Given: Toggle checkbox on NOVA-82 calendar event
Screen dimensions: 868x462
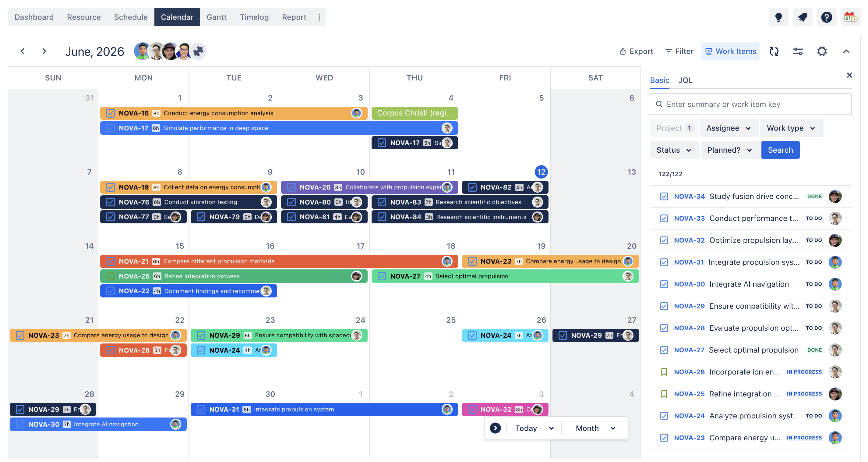Looking at the screenshot, I should click(472, 187).
